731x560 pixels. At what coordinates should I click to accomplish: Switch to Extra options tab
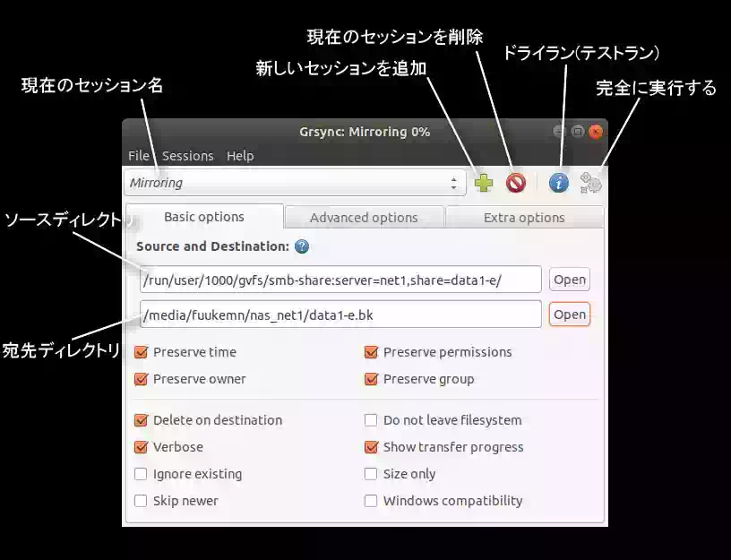(524, 218)
